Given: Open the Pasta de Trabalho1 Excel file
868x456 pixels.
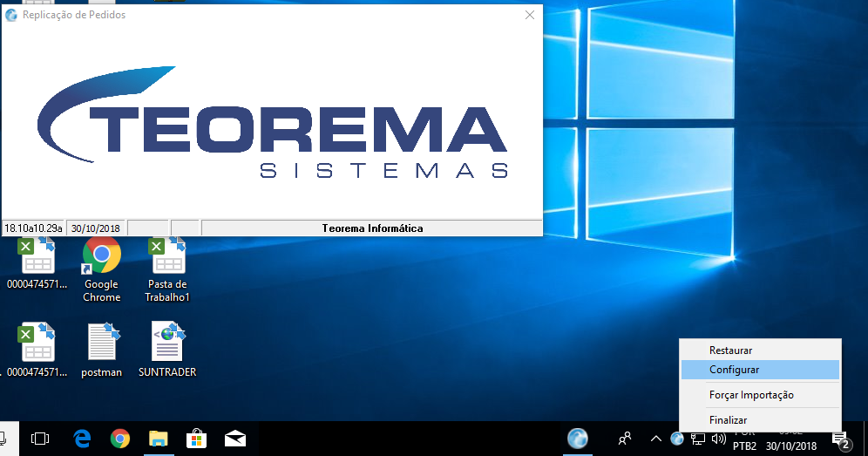Looking at the screenshot, I should pos(167,269).
